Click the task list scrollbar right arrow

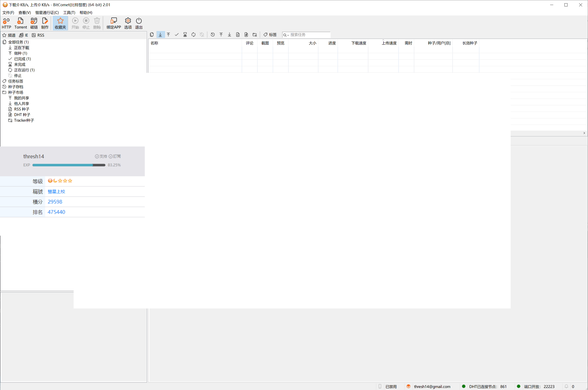[x=584, y=133]
